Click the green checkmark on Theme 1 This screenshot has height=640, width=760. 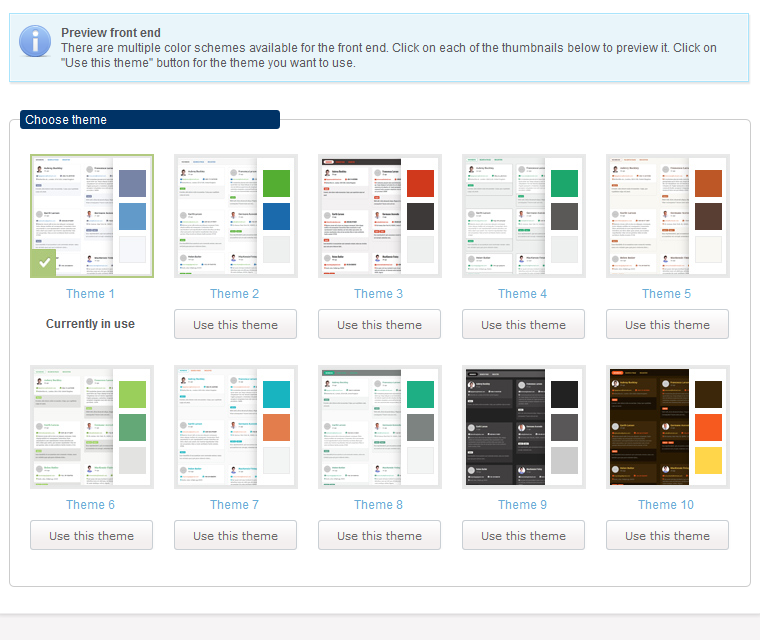pos(44,263)
